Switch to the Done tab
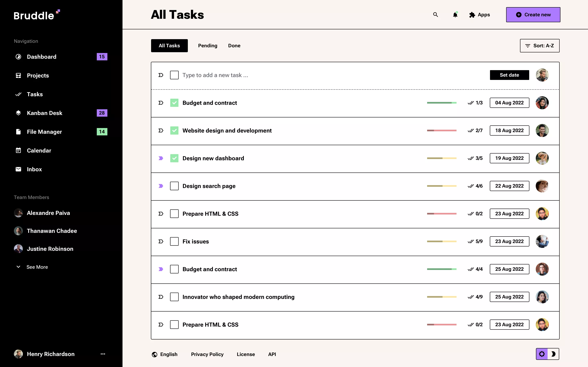This screenshot has width=588, height=367. point(234,46)
